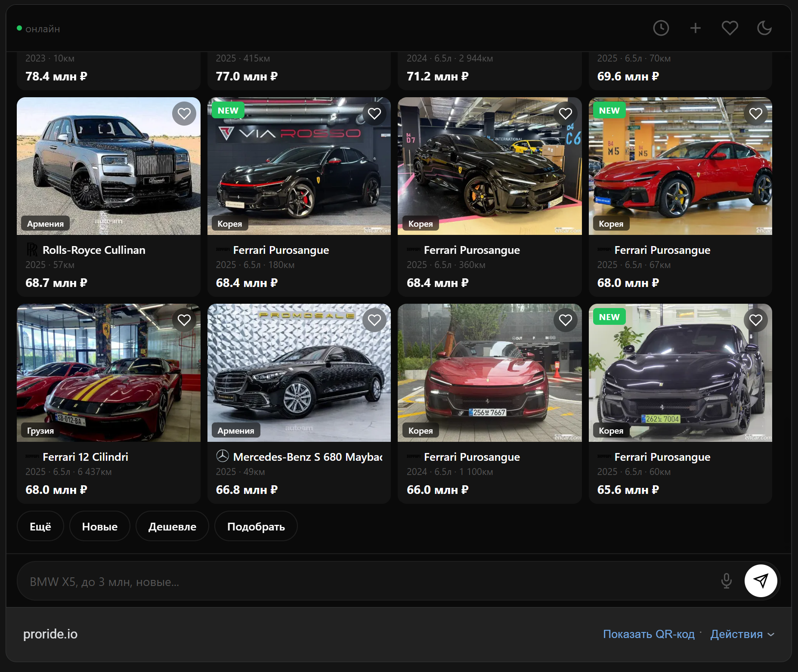Click the specs '2025 · 57км'
The image size is (798, 672).
[x=50, y=265]
